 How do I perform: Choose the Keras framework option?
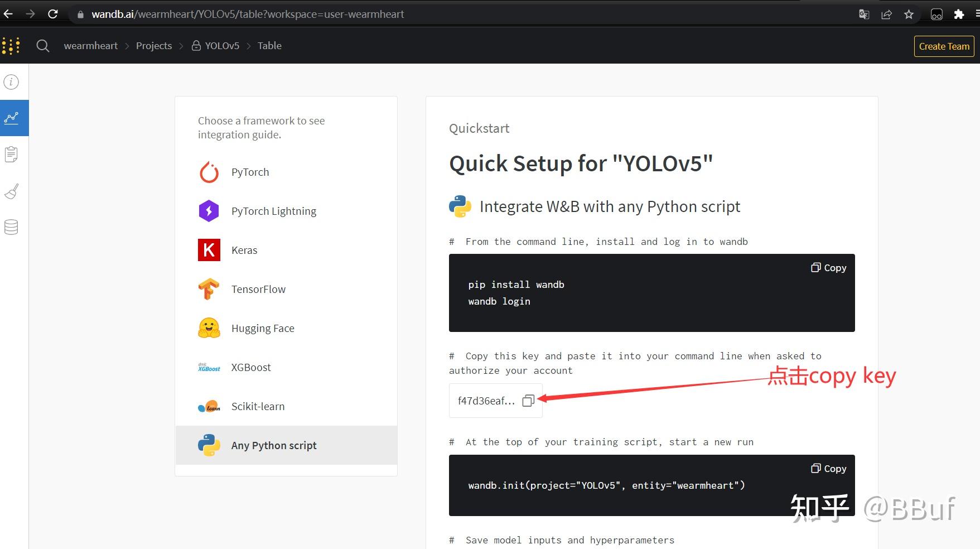click(244, 251)
